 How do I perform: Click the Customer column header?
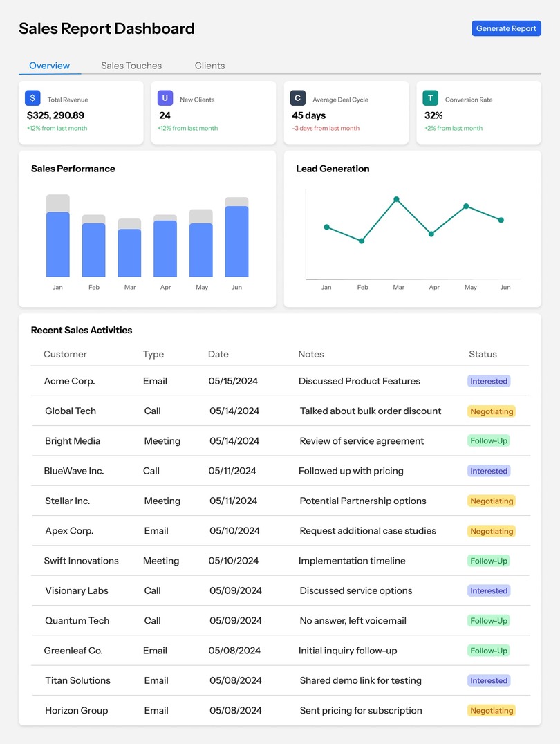coord(65,355)
